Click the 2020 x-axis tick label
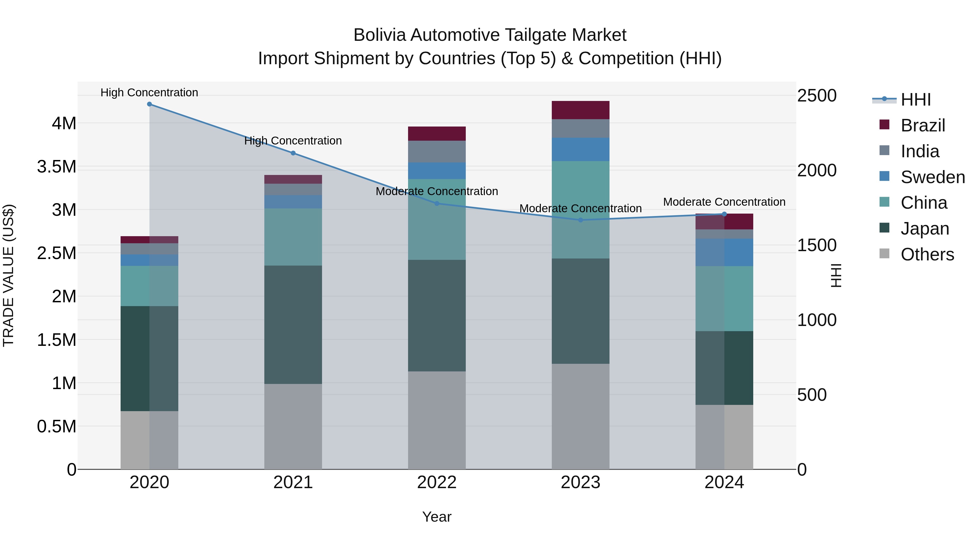 pyautogui.click(x=149, y=482)
